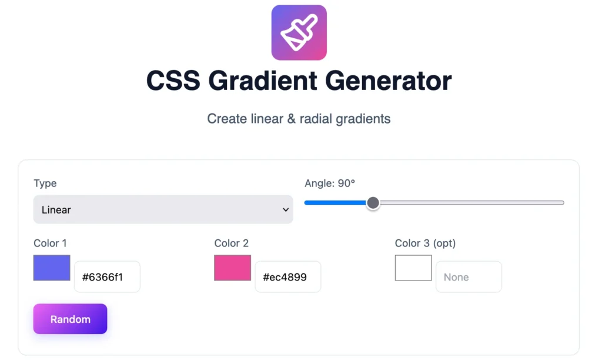The height and width of the screenshot is (364, 602).
Task: Click the blue portion of the angle track
Action: (335, 202)
